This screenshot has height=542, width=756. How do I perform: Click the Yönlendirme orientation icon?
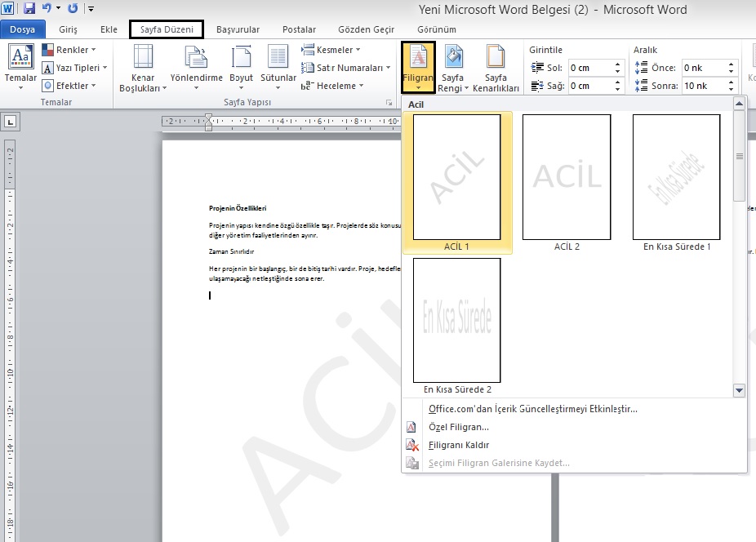tap(196, 67)
